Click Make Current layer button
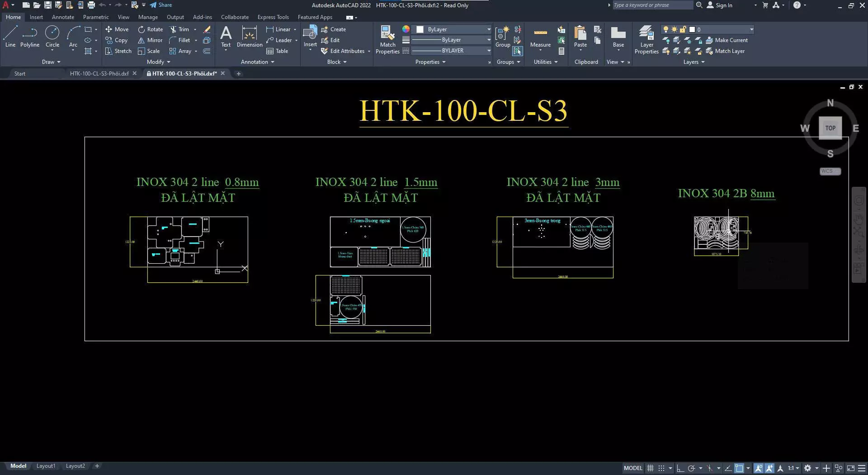Image resolution: width=868 pixels, height=475 pixels. coord(727,40)
